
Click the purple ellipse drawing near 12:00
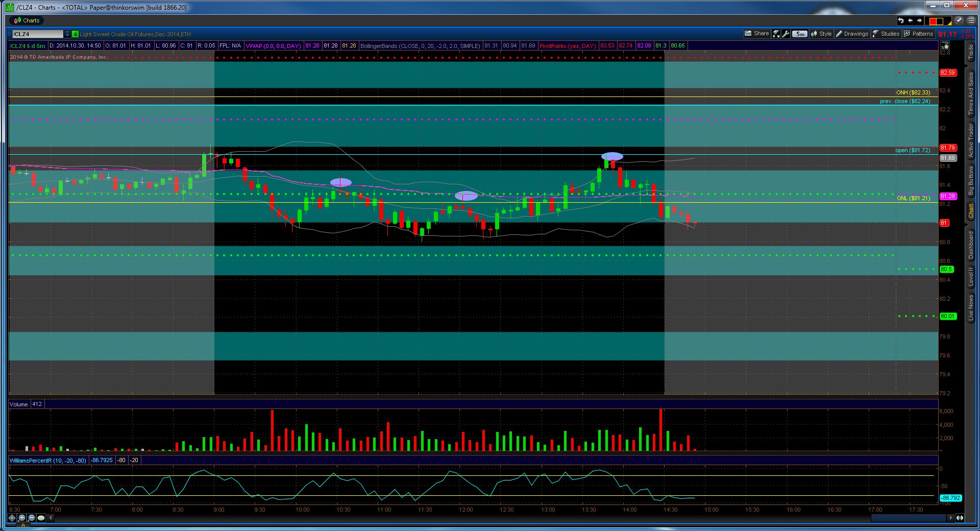(x=466, y=195)
